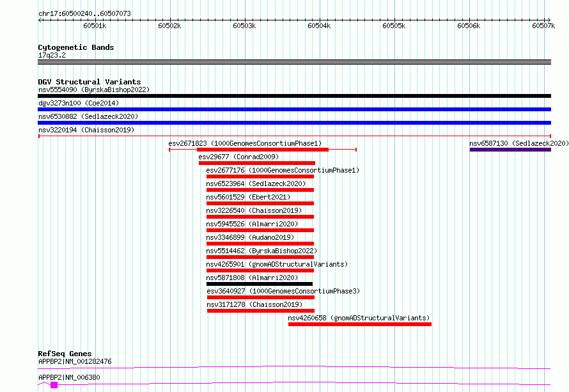Click the chr17:60500240..60507073 coordinate text

click(84, 13)
